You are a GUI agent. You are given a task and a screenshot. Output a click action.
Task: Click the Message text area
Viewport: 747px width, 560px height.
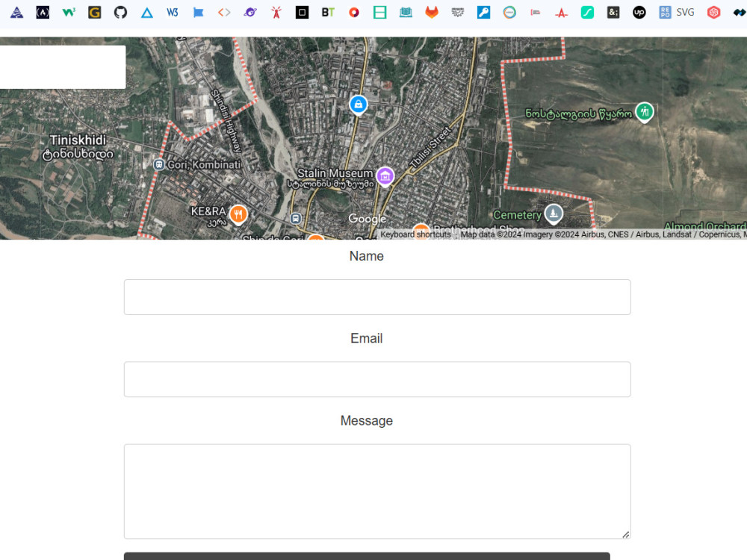click(377, 491)
